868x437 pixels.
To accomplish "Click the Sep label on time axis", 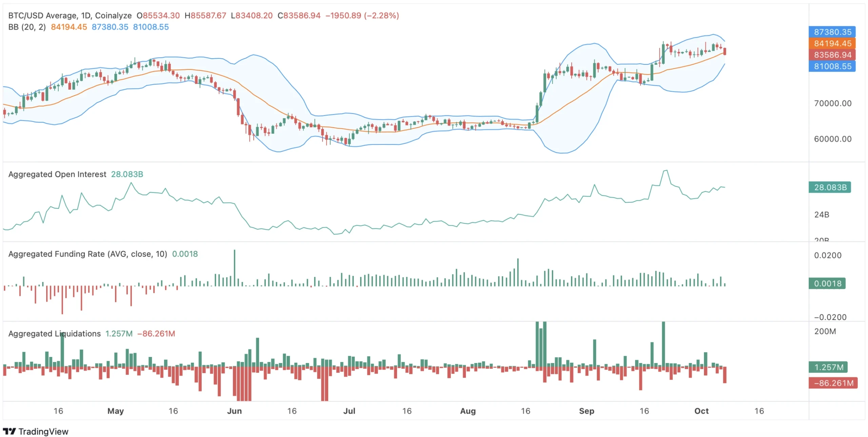I will point(587,411).
